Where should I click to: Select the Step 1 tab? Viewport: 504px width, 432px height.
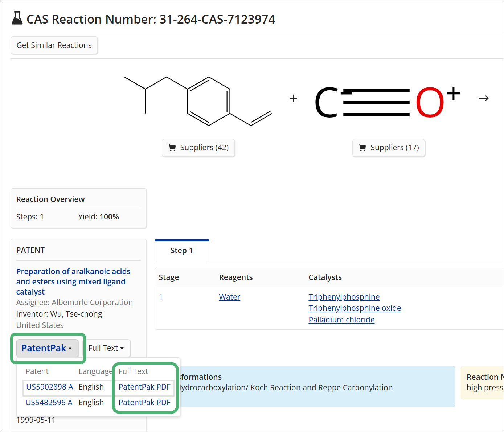182,251
